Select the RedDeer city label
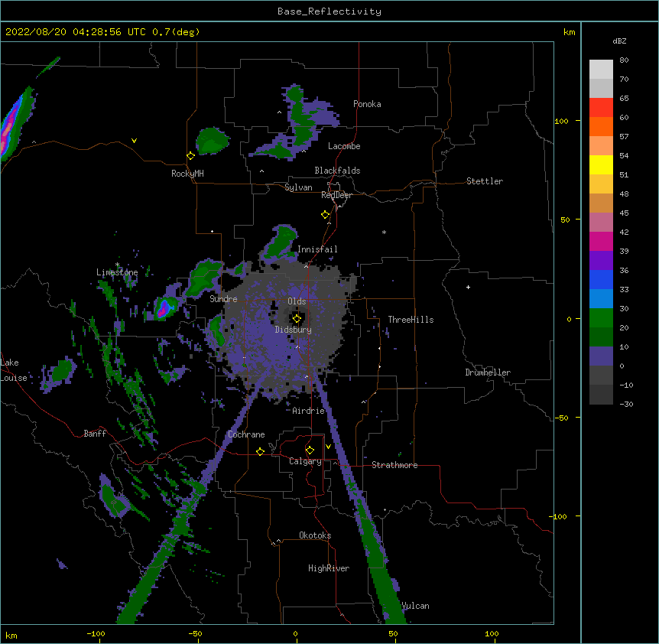 pos(336,195)
